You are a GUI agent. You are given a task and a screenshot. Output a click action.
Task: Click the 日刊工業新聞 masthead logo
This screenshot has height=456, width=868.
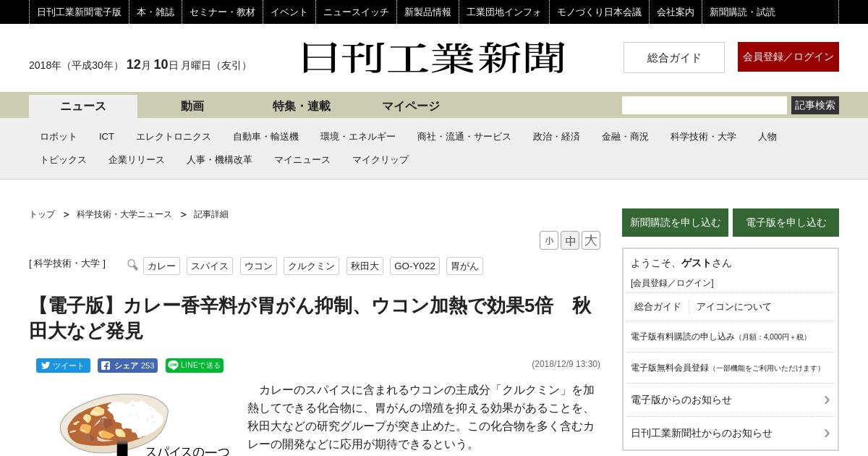(x=433, y=58)
